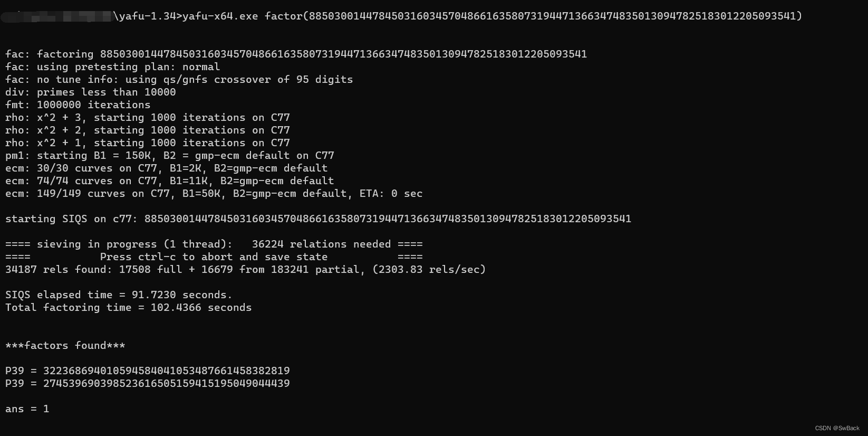Click the 'starting SIQS on c77' line

tap(318, 219)
